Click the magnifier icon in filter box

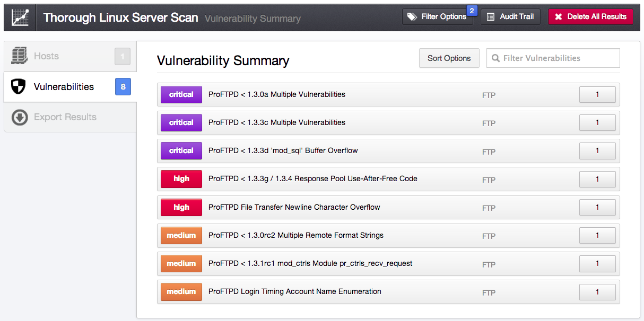coord(496,58)
